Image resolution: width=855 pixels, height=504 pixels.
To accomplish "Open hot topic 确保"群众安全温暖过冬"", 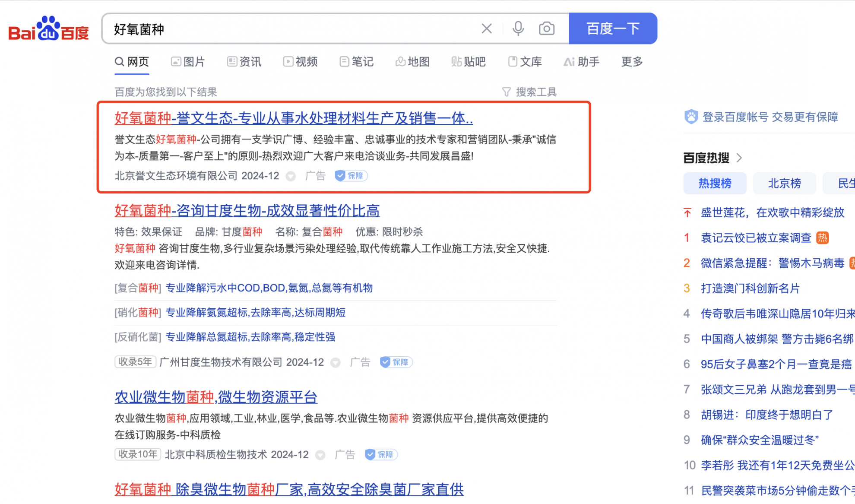I will [x=760, y=440].
